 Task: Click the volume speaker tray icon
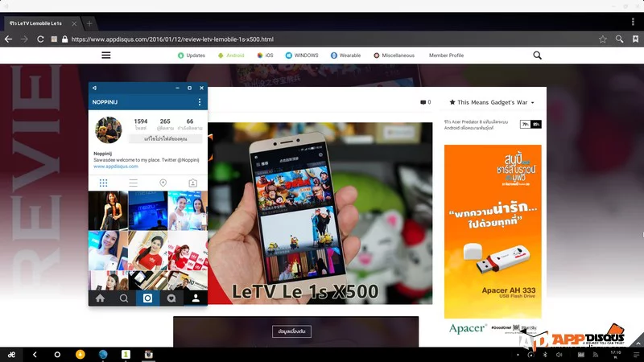[559, 355]
